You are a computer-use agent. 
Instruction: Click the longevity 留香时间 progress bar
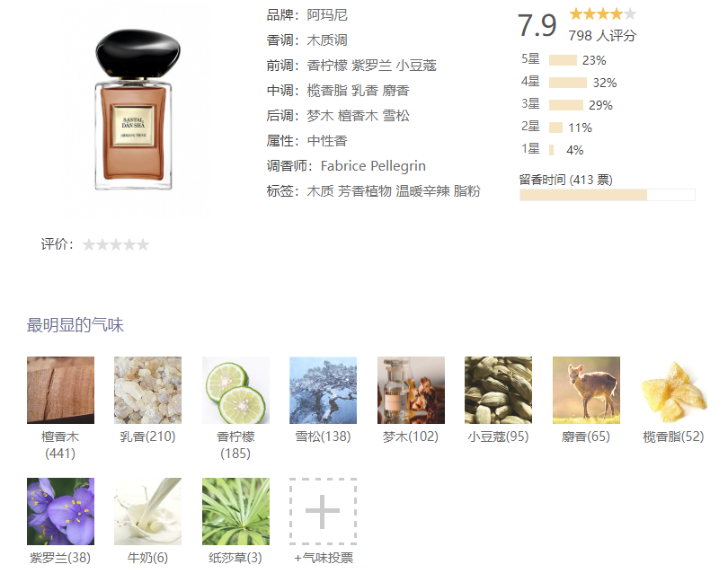(608, 195)
